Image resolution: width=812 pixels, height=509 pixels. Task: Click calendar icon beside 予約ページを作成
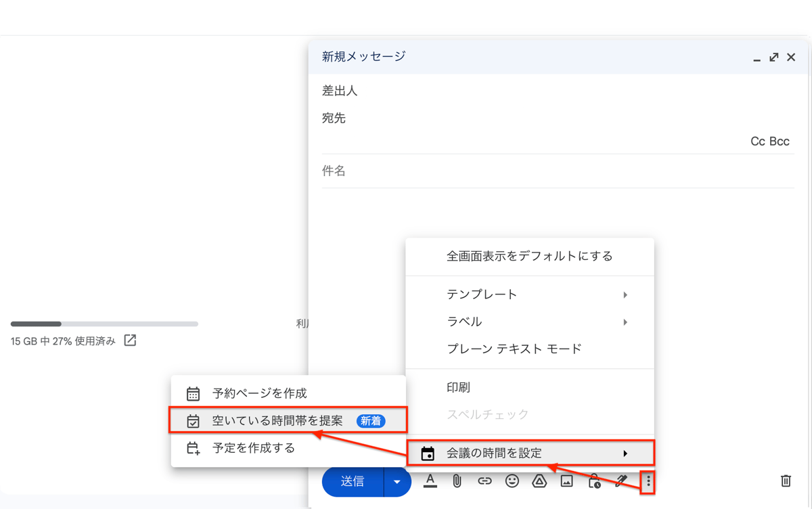click(193, 393)
